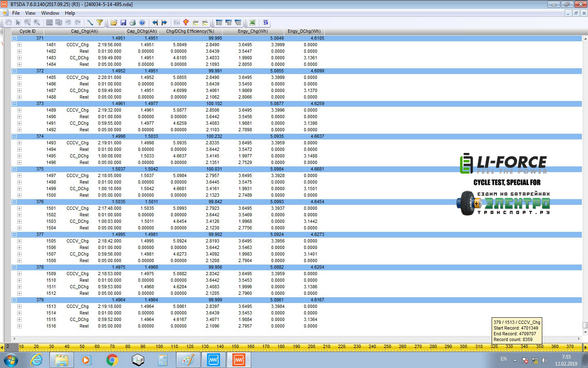Click Chg/DChg Efficiency(%) column header
This screenshot has width=588, height=368.
click(x=190, y=31)
